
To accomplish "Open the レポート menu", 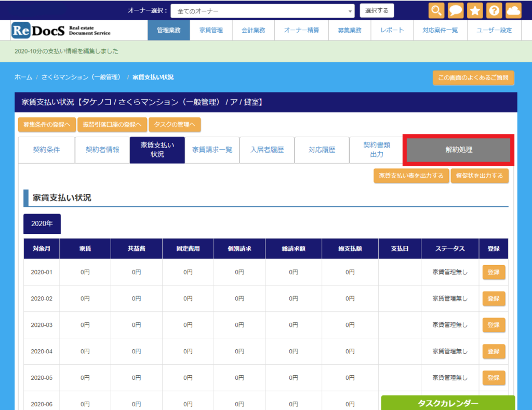I will 392,30.
